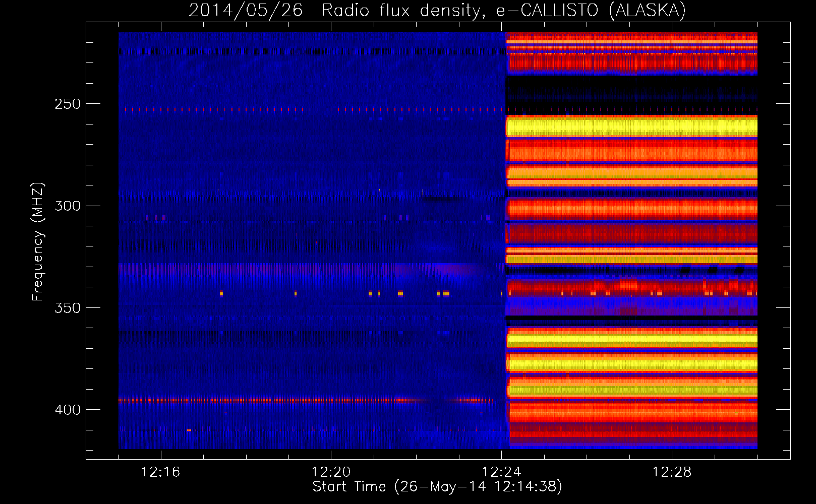Click the red horizontal line near 395 MHz
Image resolution: width=816 pixels, height=504 pixels.
(312, 401)
